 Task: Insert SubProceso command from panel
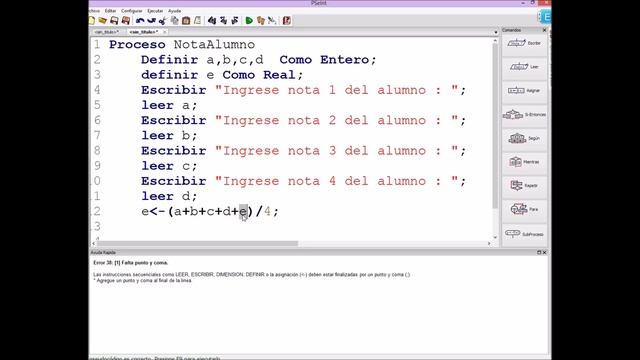(524, 234)
